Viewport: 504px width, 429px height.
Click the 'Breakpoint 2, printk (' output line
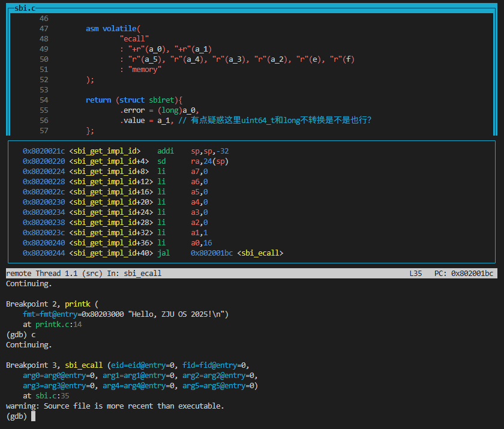pos(52,304)
